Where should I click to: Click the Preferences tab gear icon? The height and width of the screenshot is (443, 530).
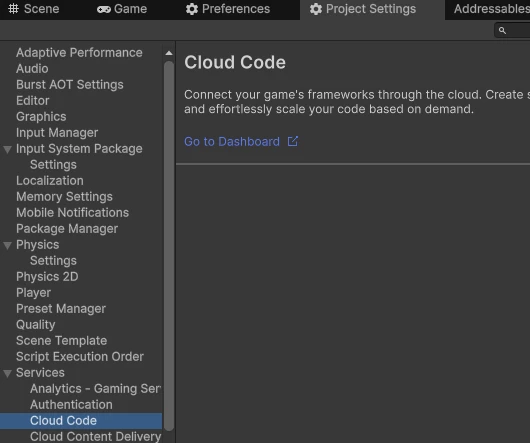[x=192, y=9]
